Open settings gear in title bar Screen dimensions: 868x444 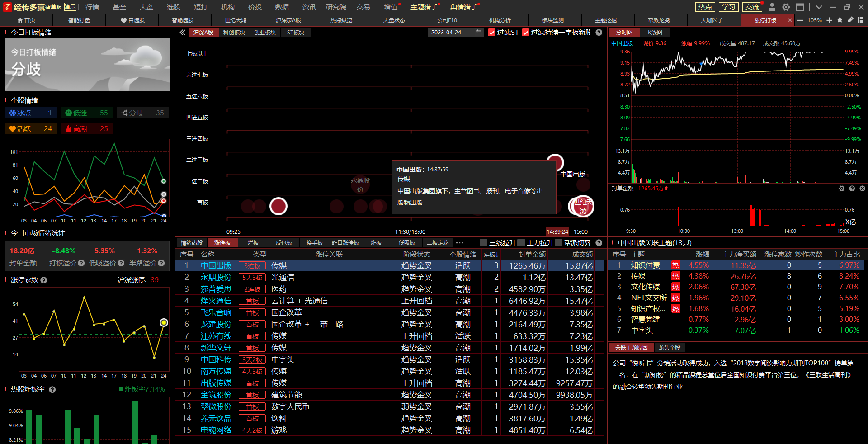pos(786,7)
